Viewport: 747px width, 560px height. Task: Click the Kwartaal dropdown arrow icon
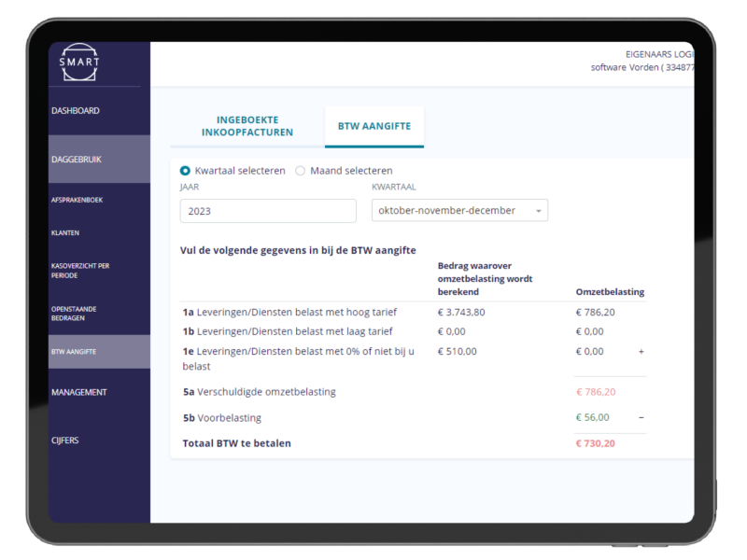click(x=539, y=212)
